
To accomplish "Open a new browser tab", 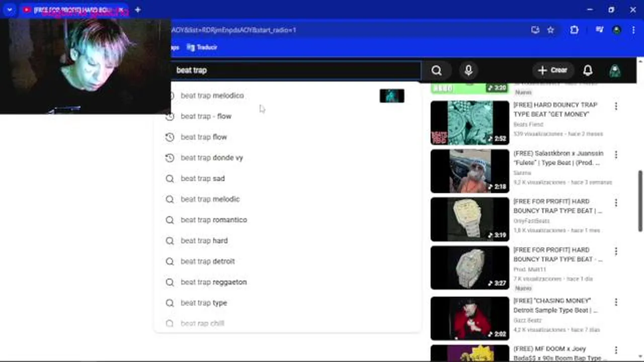I will point(137,10).
